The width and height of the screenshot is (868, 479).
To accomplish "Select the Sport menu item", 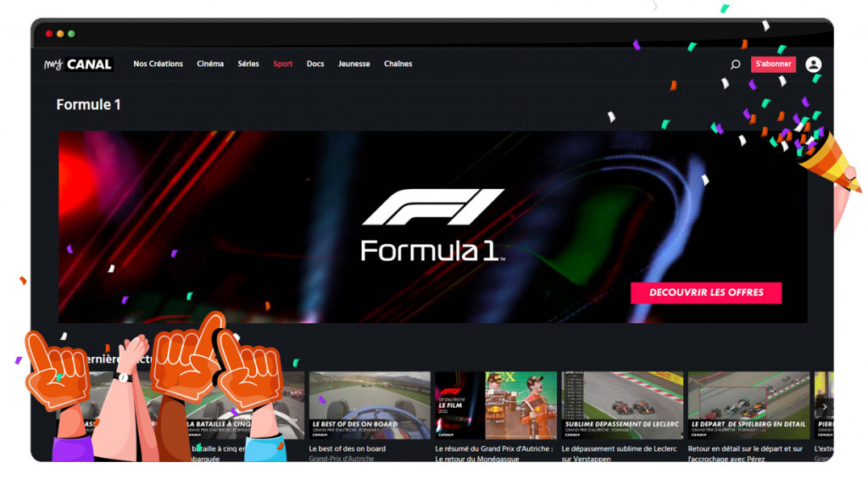I will click(283, 64).
